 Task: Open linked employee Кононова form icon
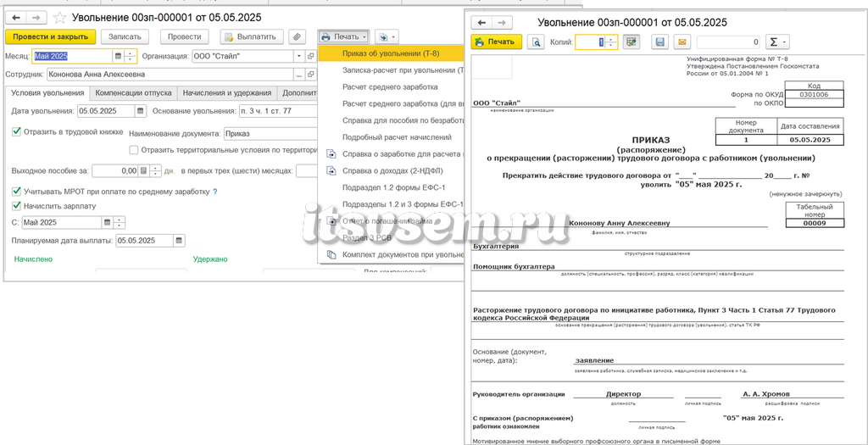click(312, 75)
